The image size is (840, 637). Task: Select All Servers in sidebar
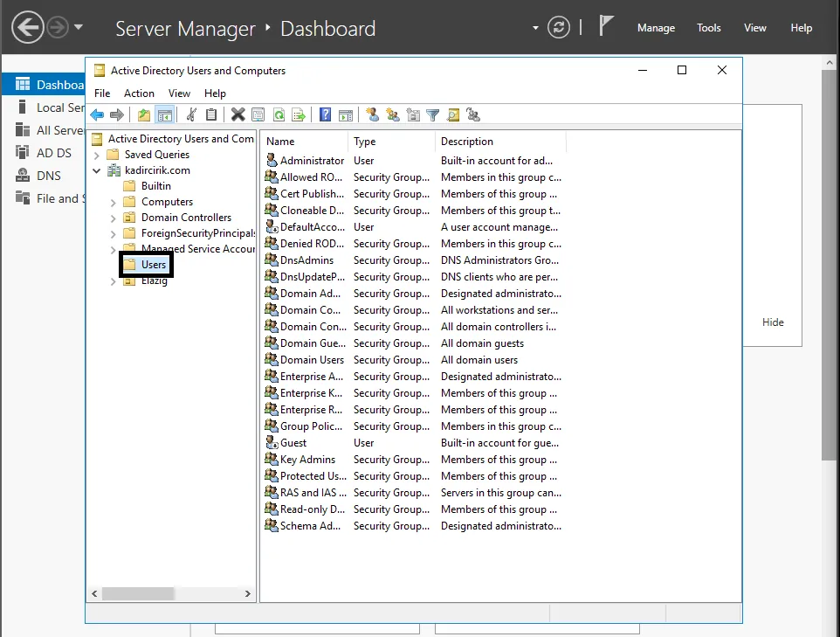pyautogui.click(x=44, y=130)
